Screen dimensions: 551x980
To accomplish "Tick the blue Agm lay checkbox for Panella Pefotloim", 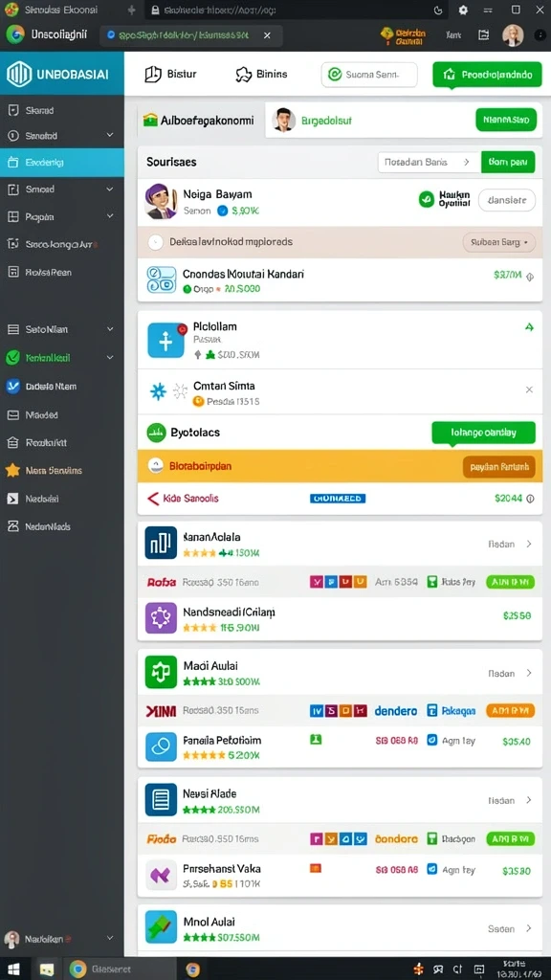I will (431, 741).
